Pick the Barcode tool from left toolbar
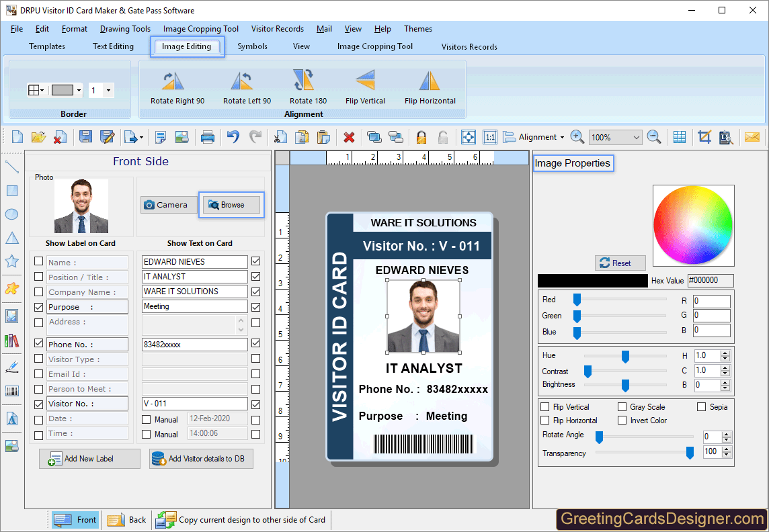This screenshot has width=769, height=532. pos(11,390)
